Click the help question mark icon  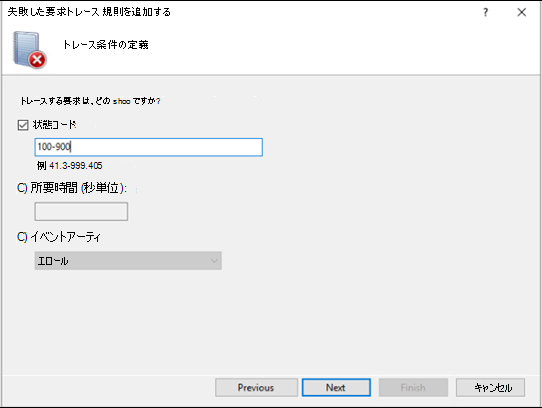(486, 12)
